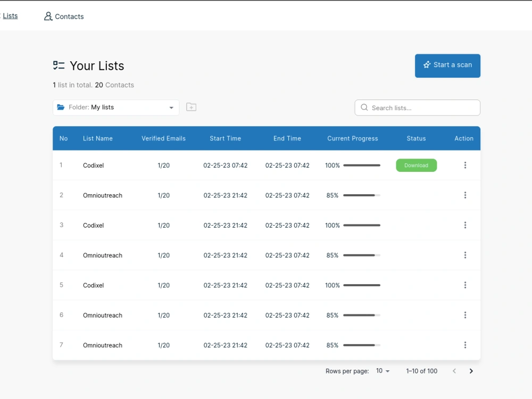
Task: Open the Rows per page dropdown
Action: click(x=383, y=371)
